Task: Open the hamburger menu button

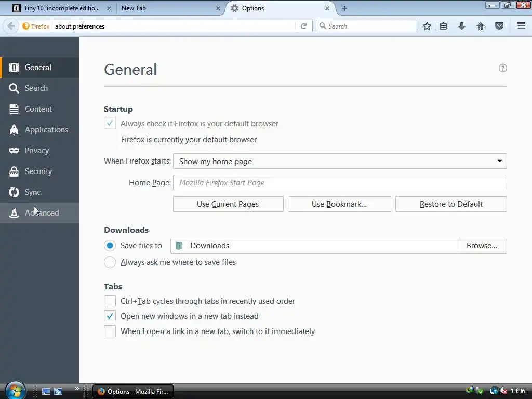Action: point(521,26)
